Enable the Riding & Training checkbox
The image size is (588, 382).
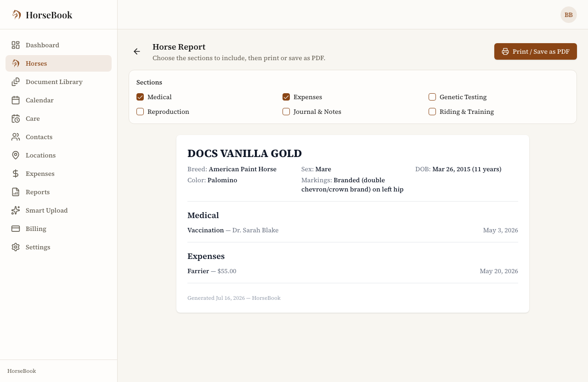(x=432, y=112)
